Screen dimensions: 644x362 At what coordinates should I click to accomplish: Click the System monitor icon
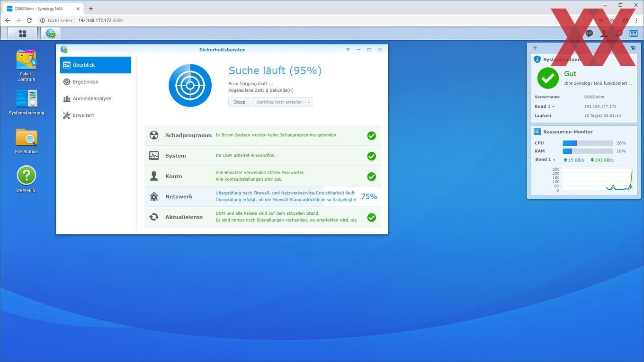click(x=154, y=156)
